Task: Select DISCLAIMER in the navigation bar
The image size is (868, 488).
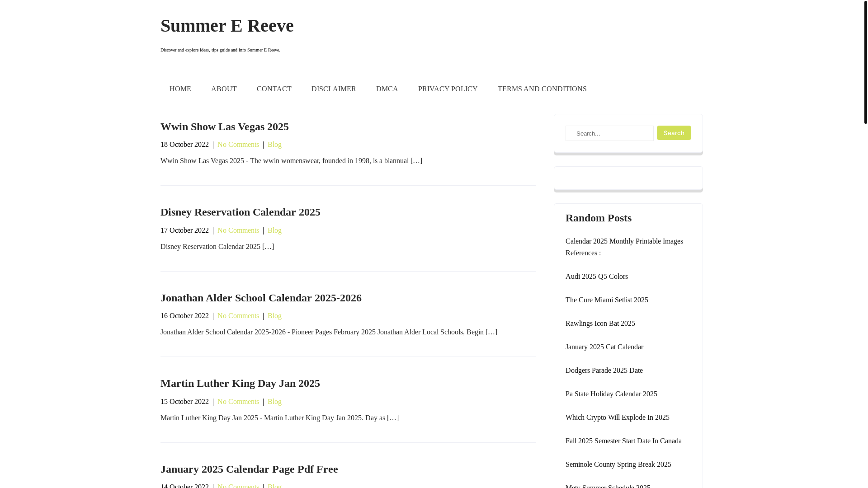Action: [334, 89]
